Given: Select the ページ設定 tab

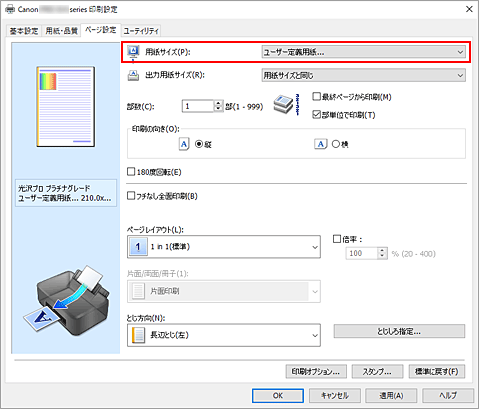Looking at the screenshot, I should 100,30.
